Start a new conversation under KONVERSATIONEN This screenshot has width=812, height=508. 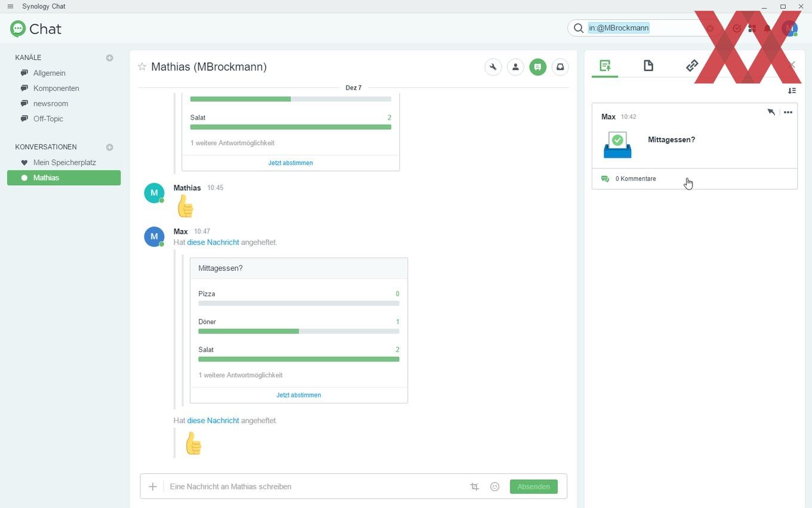pyautogui.click(x=109, y=147)
